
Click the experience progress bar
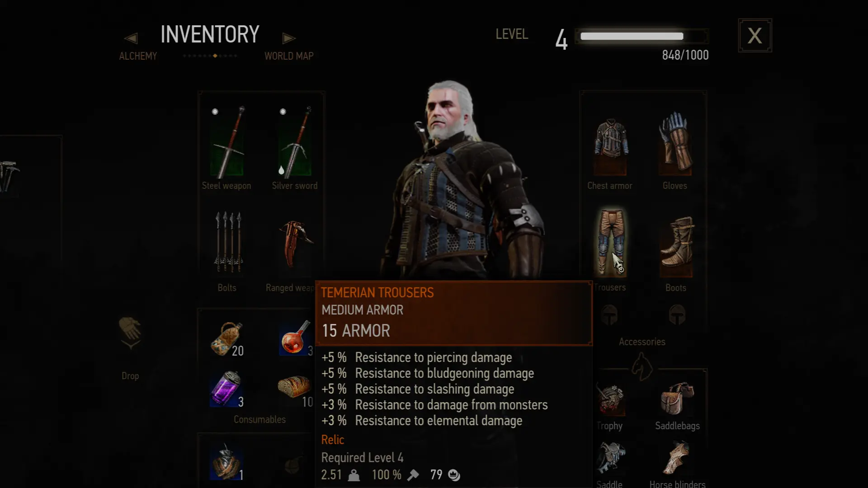click(x=642, y=36)
